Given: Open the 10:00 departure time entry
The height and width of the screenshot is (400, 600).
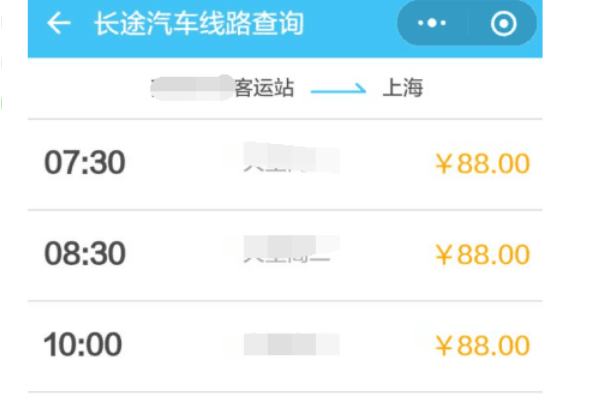Looking at the screenshot, I should (83, 345).
